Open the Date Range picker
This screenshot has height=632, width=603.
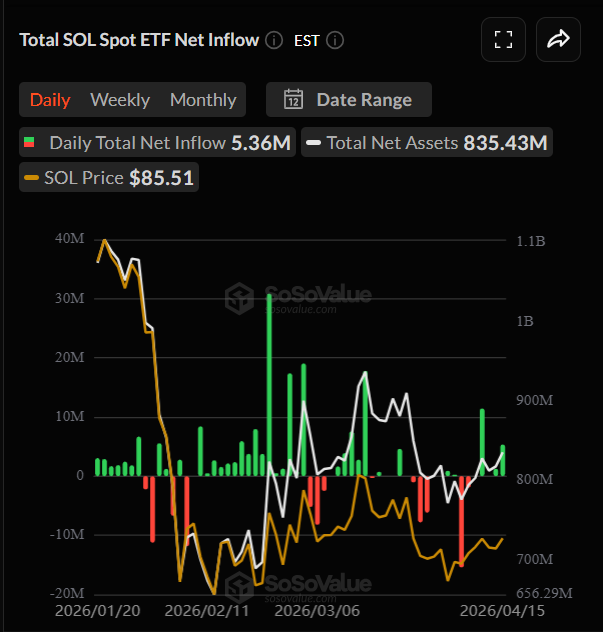(349, 100)
